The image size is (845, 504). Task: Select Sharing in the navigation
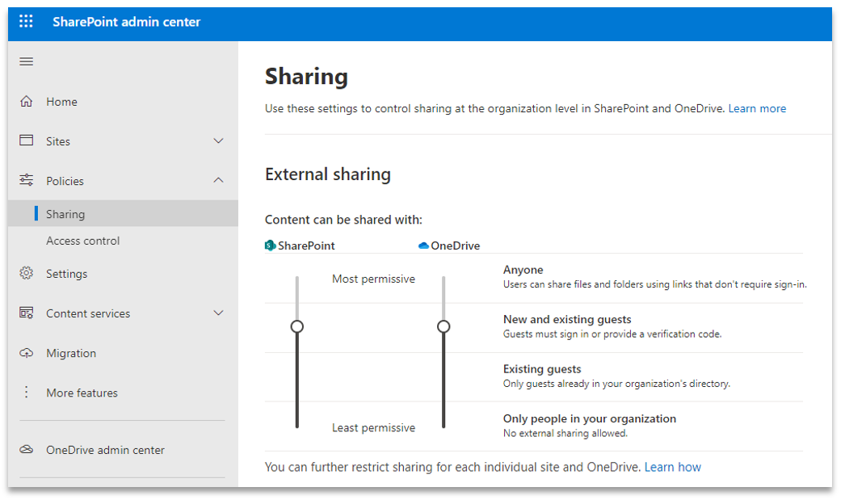(x=65, y=214)
